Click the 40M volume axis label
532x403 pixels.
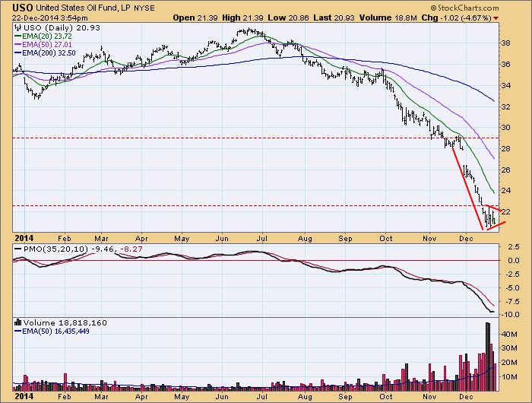[x=509, y=335]
